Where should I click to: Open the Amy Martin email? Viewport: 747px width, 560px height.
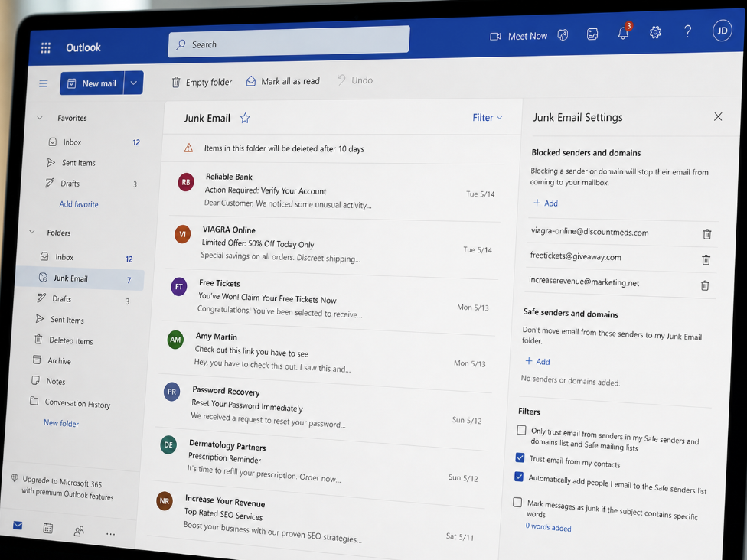tap(326, 353)
